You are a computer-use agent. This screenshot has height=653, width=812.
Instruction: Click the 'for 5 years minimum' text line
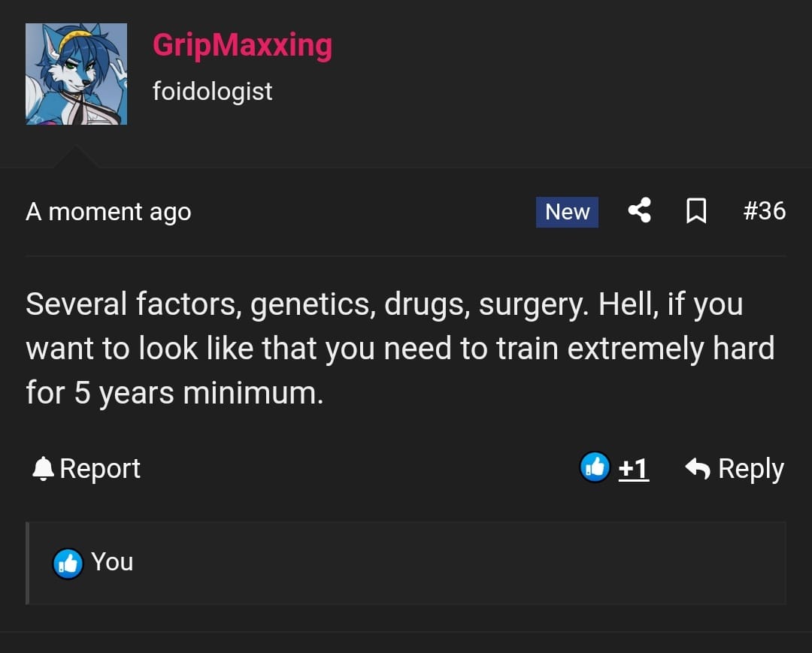pyautogui.click(x=174, y=393)
